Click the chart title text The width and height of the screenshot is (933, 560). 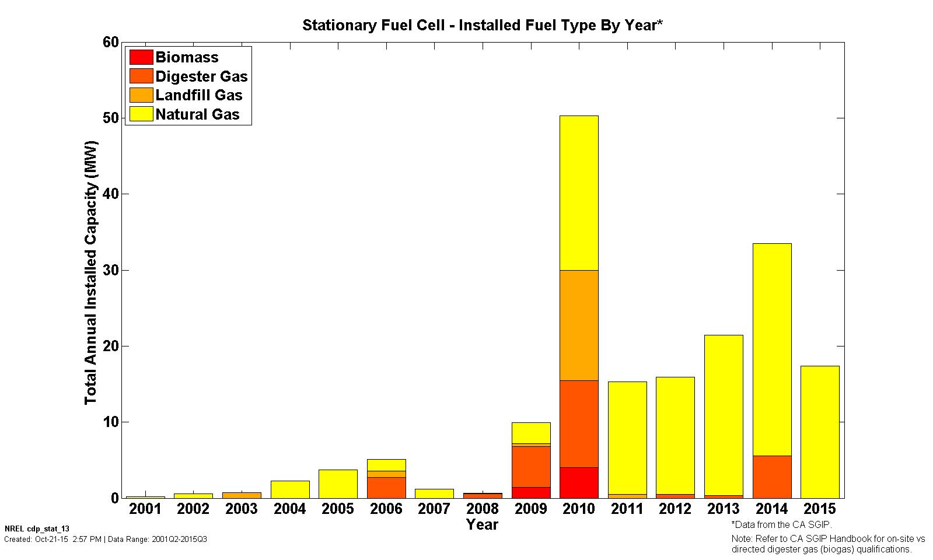tap(482, 26)
